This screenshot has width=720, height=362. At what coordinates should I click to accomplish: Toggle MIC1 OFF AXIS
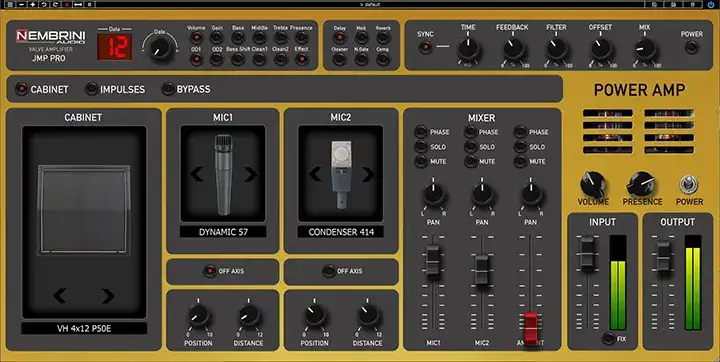pos(210,271)
